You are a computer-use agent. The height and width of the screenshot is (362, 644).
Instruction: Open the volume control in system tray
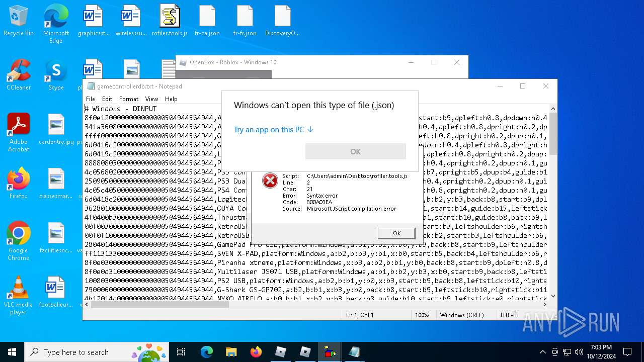coord(579,352)
